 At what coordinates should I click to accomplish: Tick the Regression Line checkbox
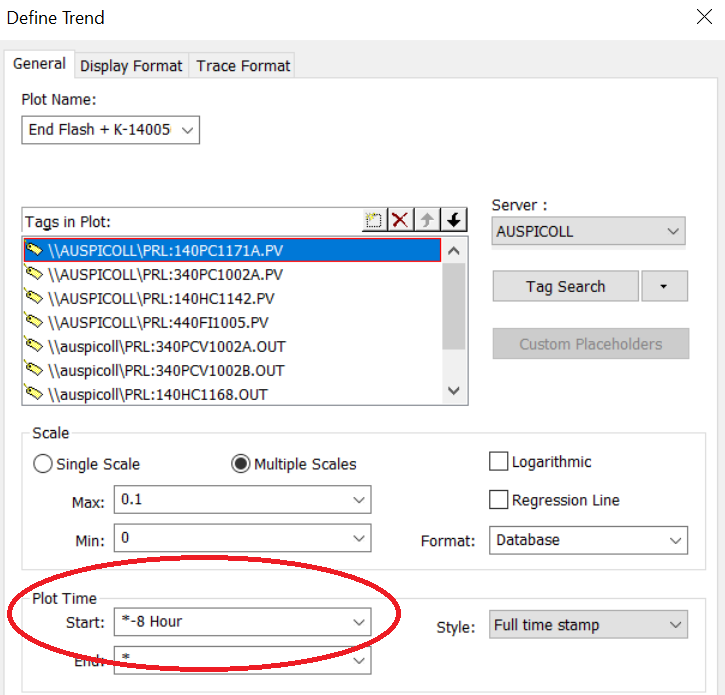pos(498,500)
